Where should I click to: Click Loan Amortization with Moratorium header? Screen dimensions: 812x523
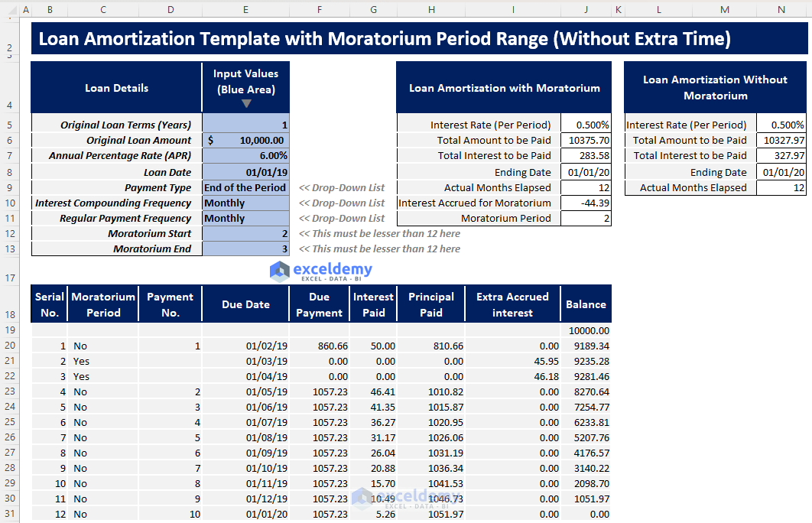504,88
